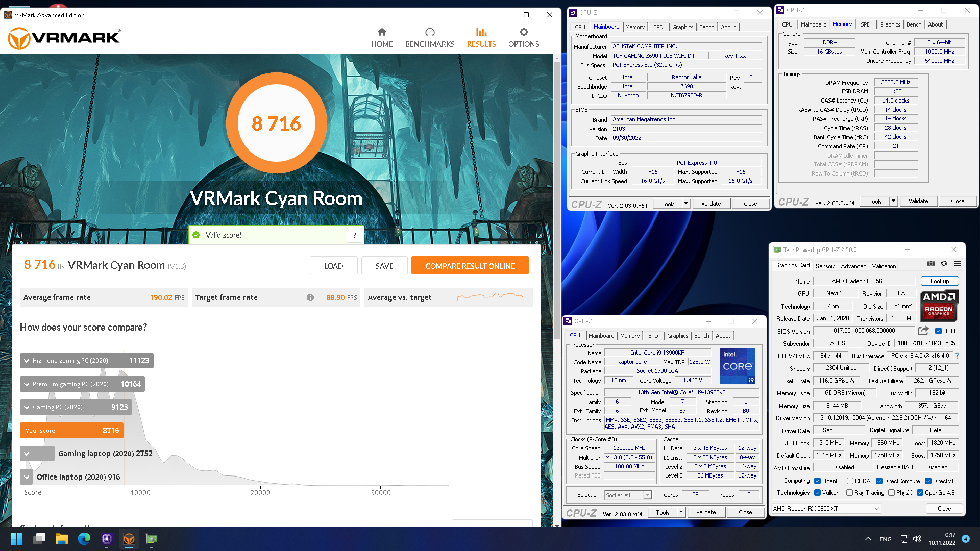The image size is (980, 551).
Task: Click the VRMark logo
Action: [64, 38]
